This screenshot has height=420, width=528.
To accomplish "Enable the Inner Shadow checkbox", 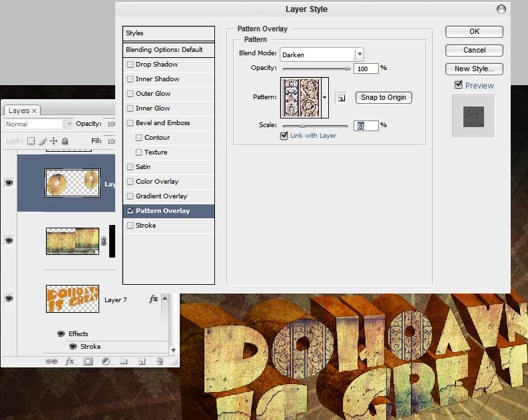I will tap(130, 79).
